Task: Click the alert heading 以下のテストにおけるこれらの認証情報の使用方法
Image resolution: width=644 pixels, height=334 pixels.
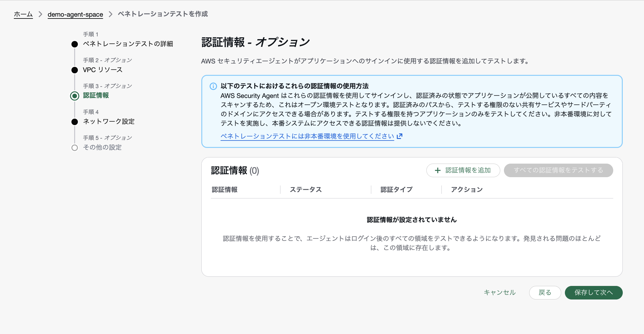Action: pos(295,86)
